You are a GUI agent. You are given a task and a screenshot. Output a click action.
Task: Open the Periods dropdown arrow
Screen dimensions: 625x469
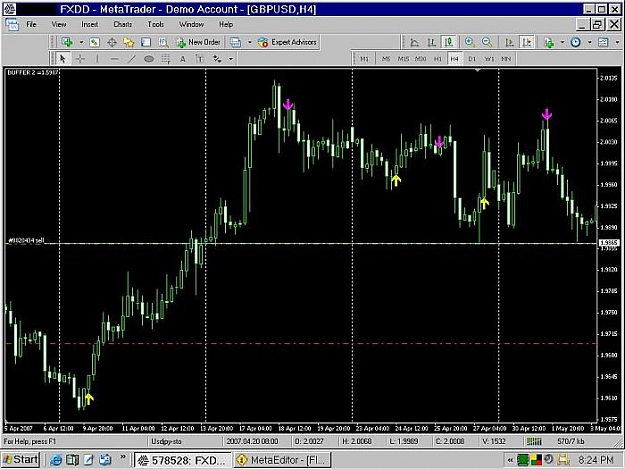[x=590, y=42]
